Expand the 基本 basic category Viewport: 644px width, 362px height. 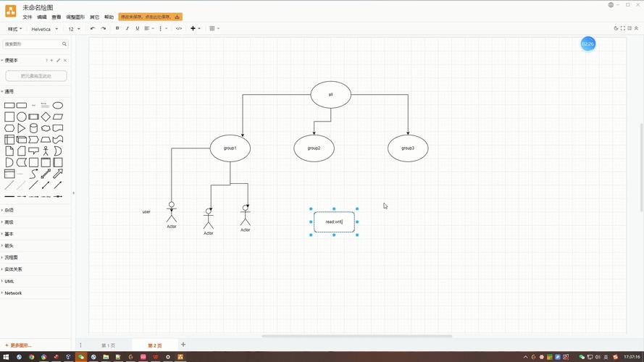coord(8,234)
